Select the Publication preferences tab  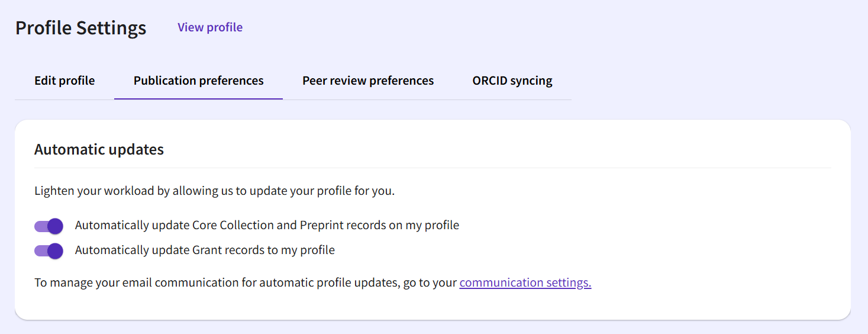pyautogui.click(x=199, y=81)
